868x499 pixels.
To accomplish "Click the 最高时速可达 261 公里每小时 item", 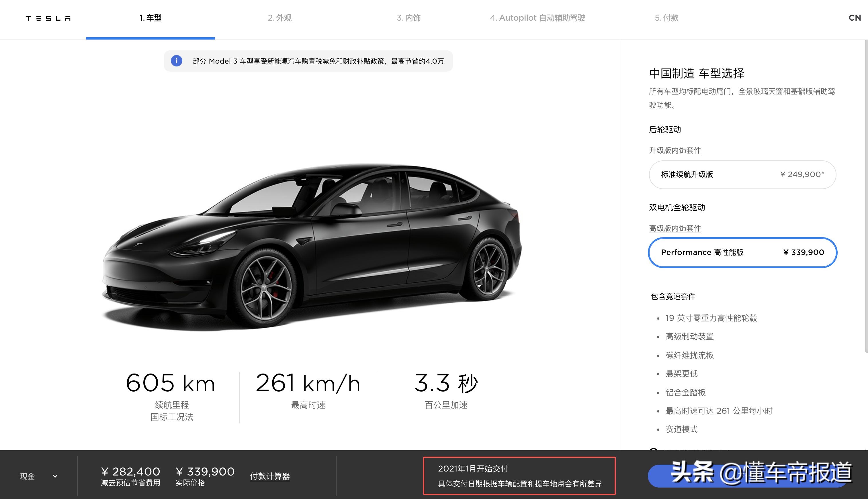I will [x=719, y=411].
